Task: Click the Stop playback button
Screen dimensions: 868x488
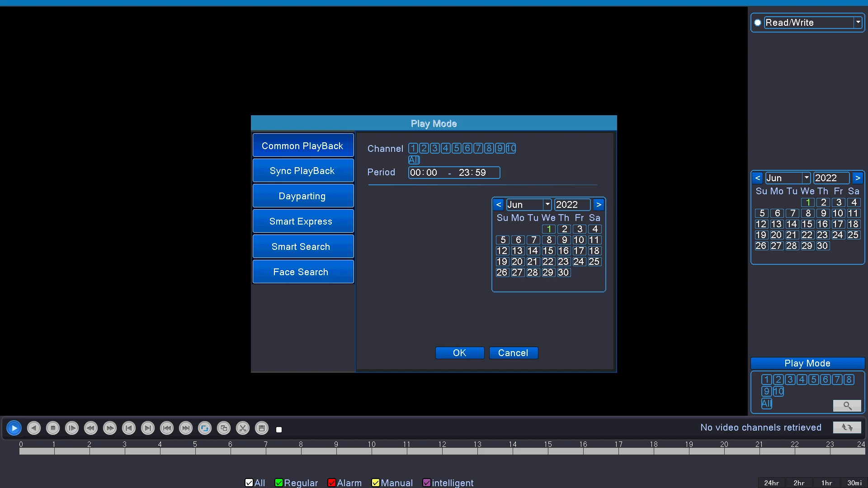Action: point(53,428)
